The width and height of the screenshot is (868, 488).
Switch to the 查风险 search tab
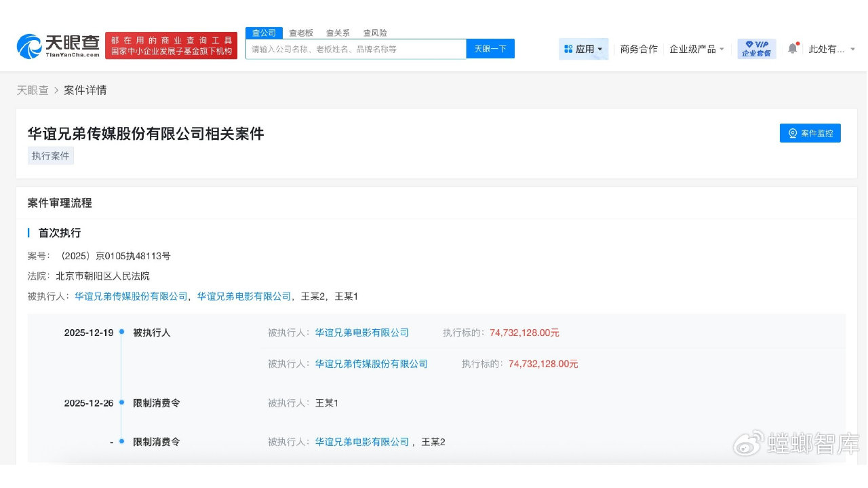pos(375,32)
